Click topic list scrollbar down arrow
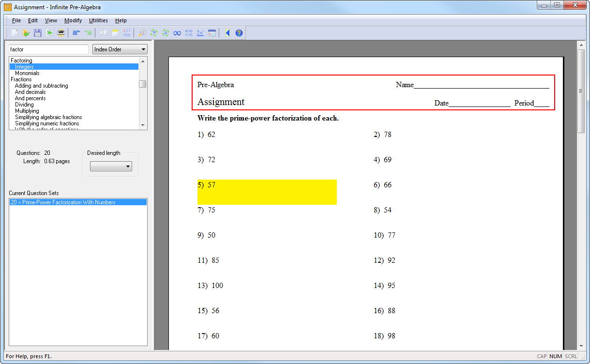The height and width of the screenshot is (364, 590). point(143,125)
